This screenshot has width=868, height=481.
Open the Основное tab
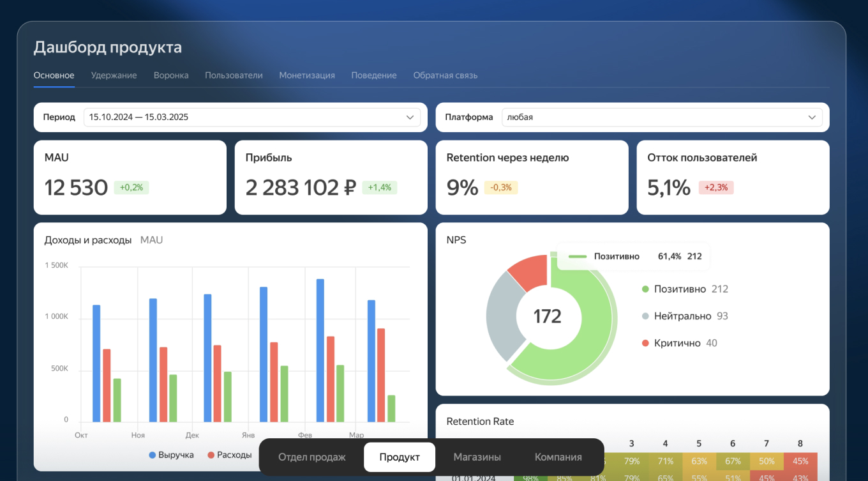coord(54,75)
